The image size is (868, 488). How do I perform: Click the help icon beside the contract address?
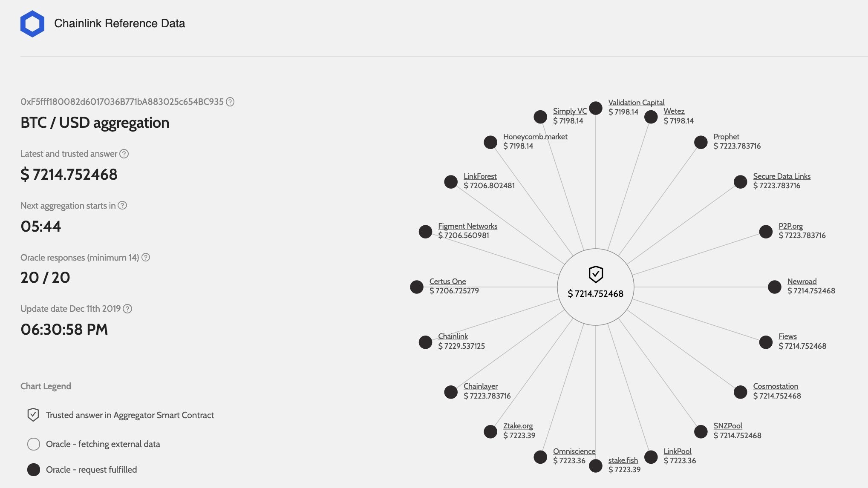(x=231, y=102)
